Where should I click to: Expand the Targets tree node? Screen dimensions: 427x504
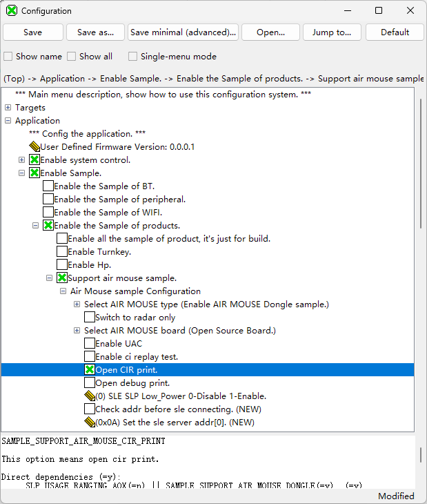(8, 108)
